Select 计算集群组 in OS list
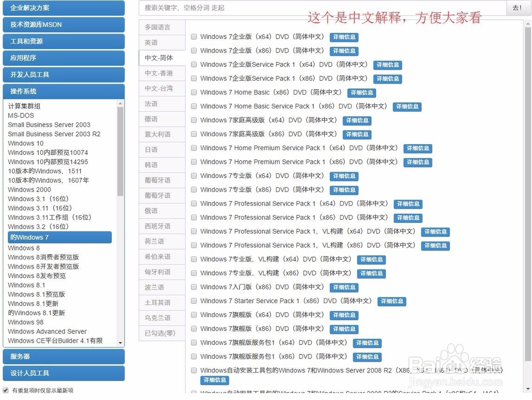 (x=24, y=106)
